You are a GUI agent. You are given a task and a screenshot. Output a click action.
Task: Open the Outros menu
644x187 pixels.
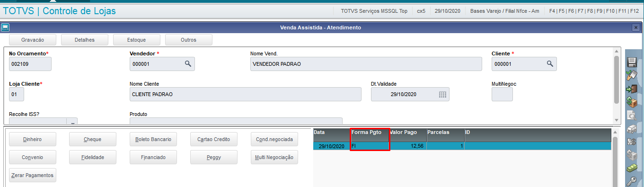pyautogui.click(x=189, y=40)
